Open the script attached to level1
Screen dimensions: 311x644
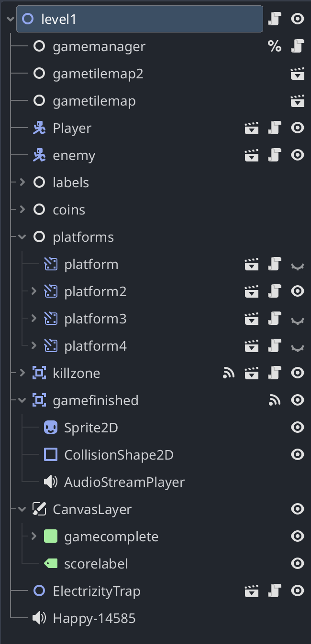pyautogui.click(x=274, y=19)
